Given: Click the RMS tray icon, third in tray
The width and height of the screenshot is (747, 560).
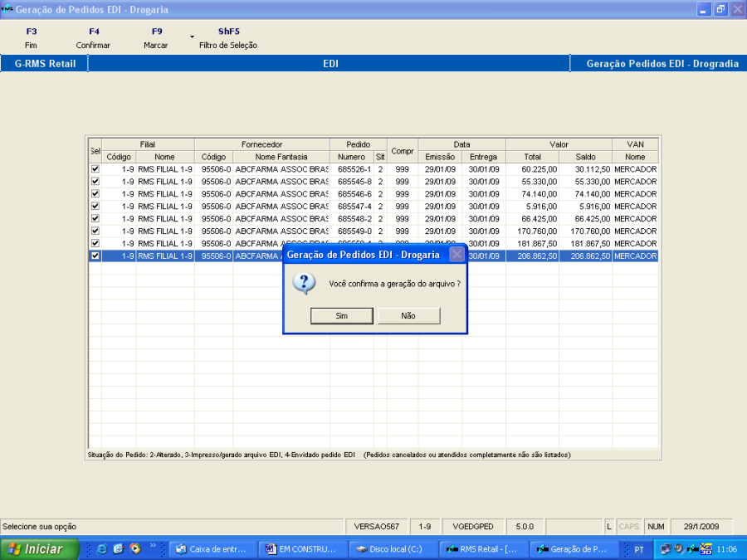Looking at the screenshot, I should pos(692,549).
